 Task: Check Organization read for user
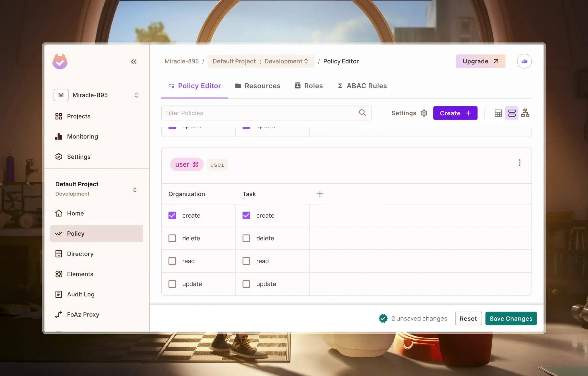[x=172, y=261]
